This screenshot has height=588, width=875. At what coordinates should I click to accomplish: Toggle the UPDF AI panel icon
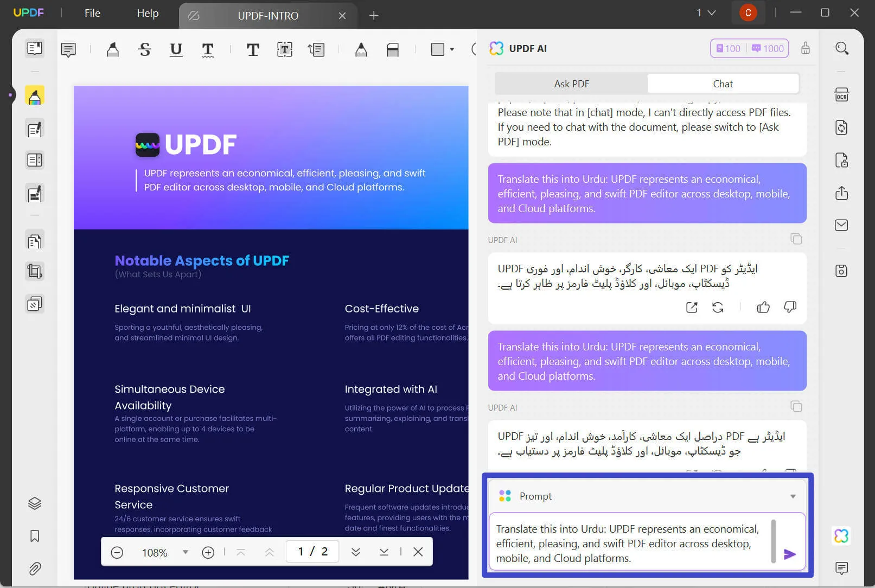click(841, 536)
